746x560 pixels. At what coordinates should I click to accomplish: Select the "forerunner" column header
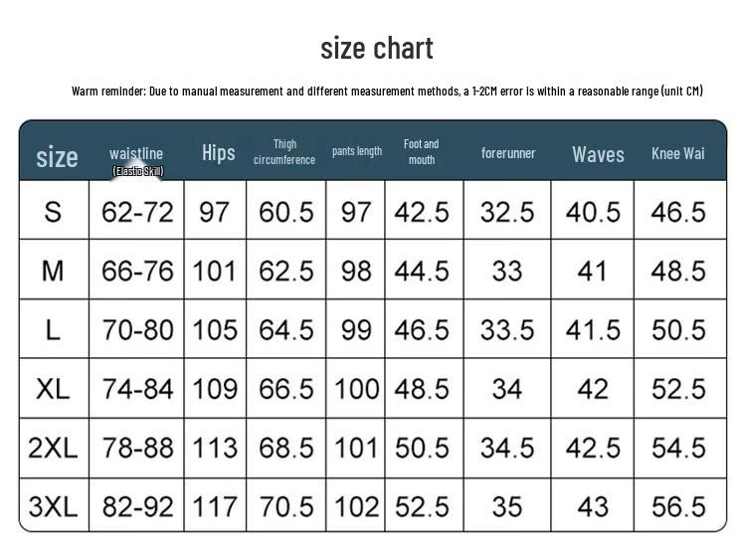tap(508, 153)
